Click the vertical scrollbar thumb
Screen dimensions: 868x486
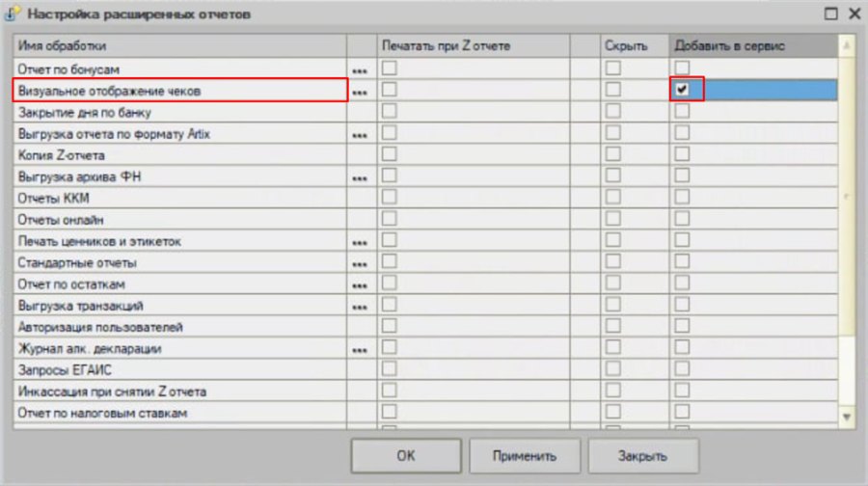coord(847,196)
